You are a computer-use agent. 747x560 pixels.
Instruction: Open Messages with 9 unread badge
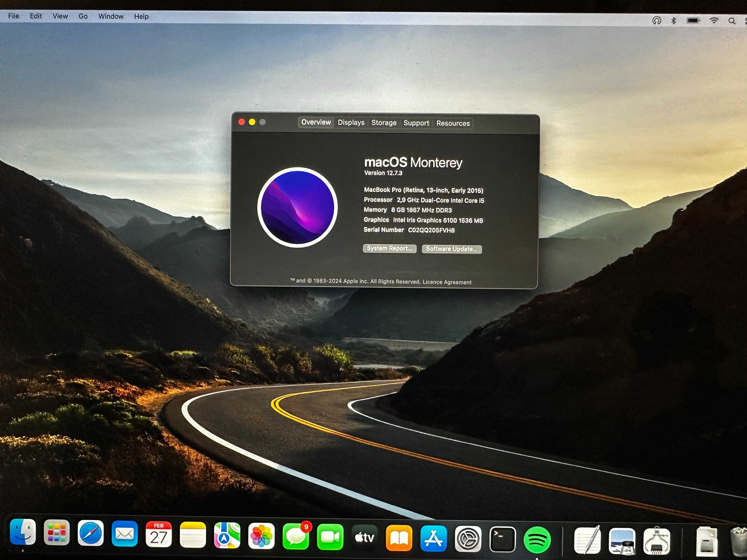tap(296, 537)
